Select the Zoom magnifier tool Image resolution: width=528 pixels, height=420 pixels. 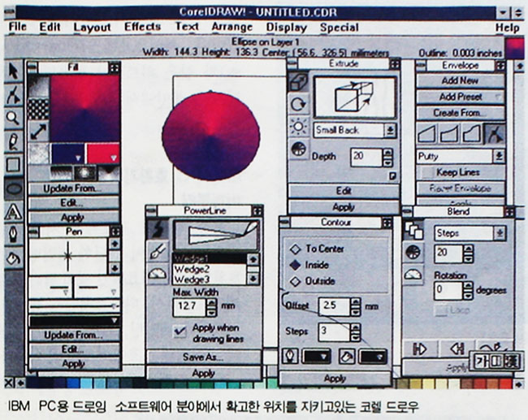point(14,118)
